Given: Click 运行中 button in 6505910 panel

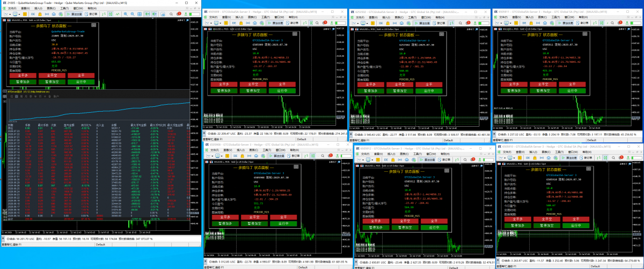Looking at the screenshot, I should click(576, 226).
